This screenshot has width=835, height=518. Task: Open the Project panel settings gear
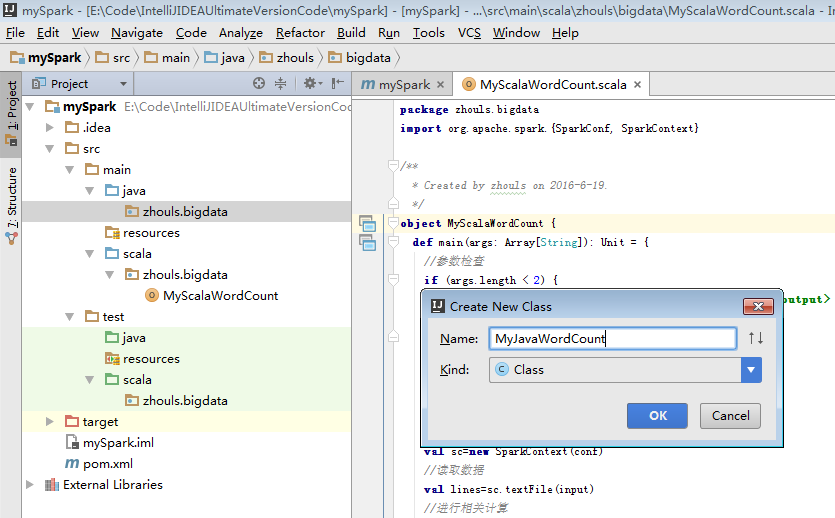(x=313, y=83)
